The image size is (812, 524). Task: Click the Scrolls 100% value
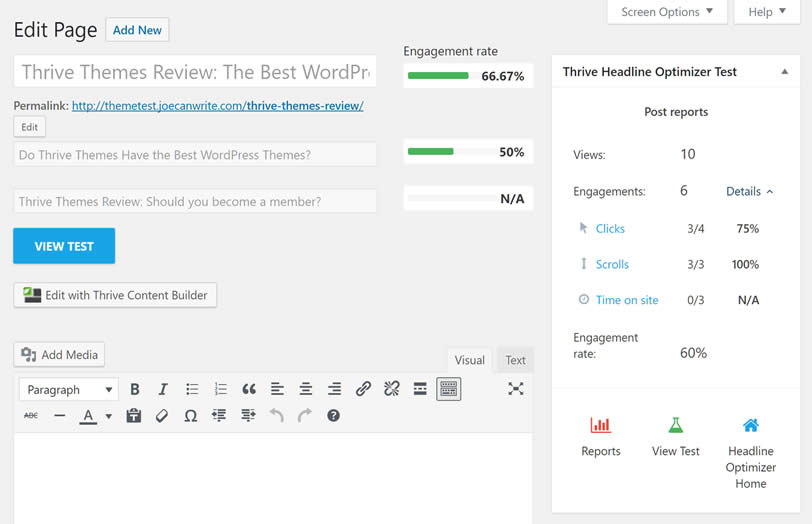pos(745,264)
